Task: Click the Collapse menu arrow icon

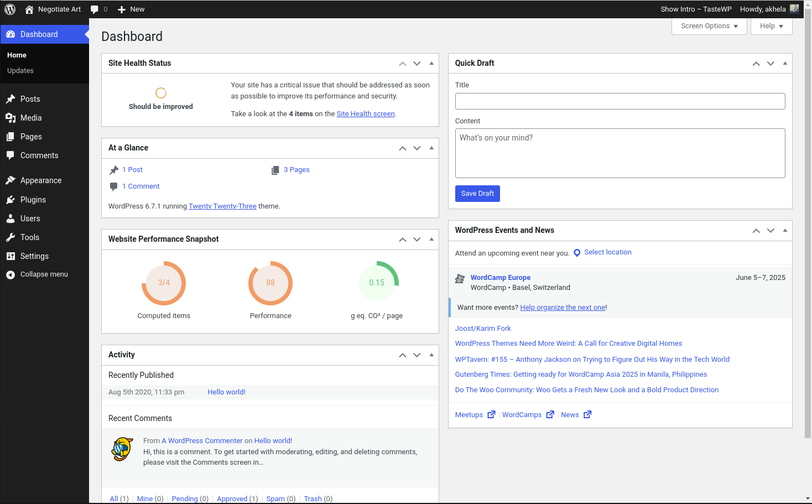Action: click(x=11, y=274)
